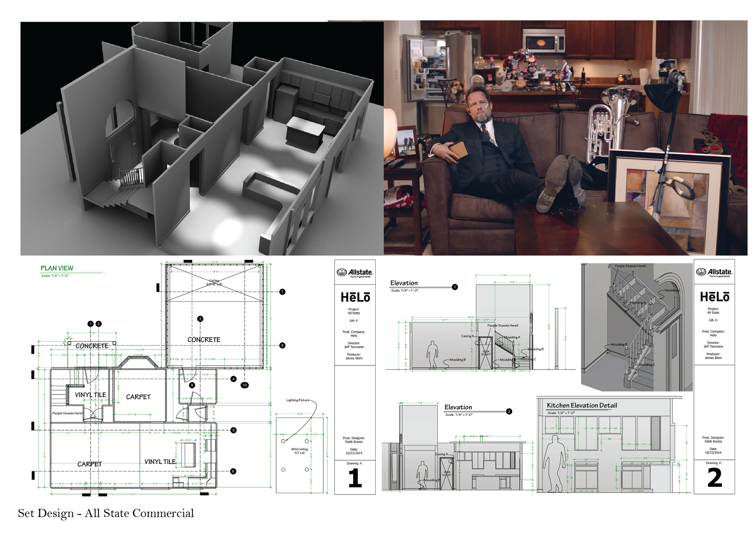Click section marker 6 near the vinyl tile kitchen
The image size is (756, 535).
(x=233, y=471)
